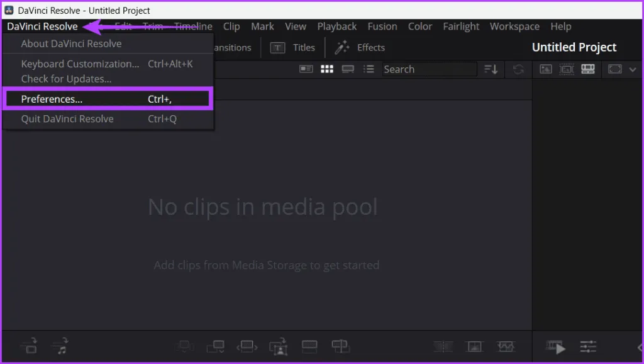Open the media pool sort order menu
Screen dimensions: 644x364
click(491, 69)
